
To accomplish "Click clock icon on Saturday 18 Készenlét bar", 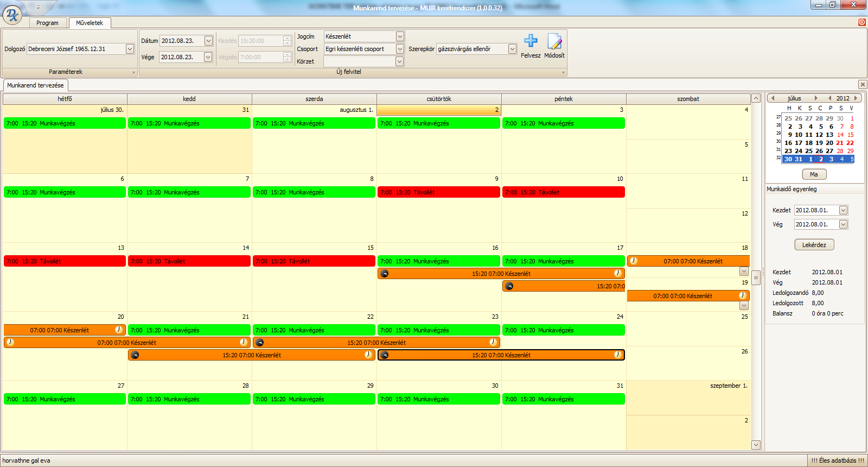I will click(x=634, y=261).
